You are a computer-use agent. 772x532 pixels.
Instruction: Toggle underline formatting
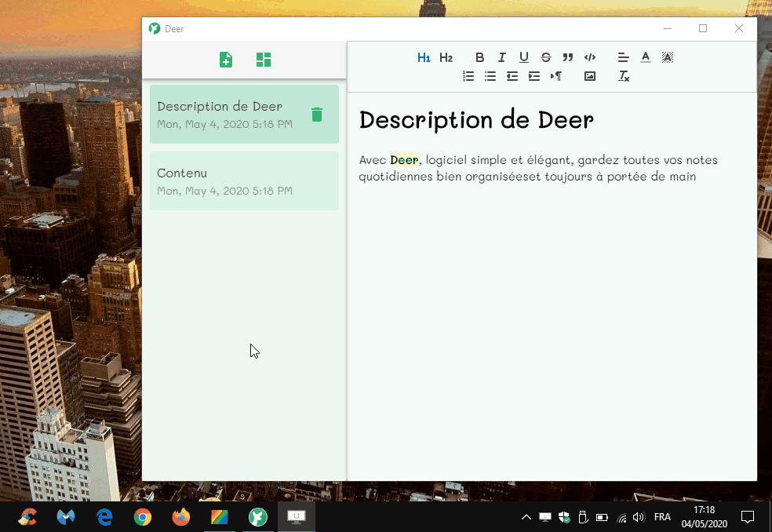click(524, 57)
